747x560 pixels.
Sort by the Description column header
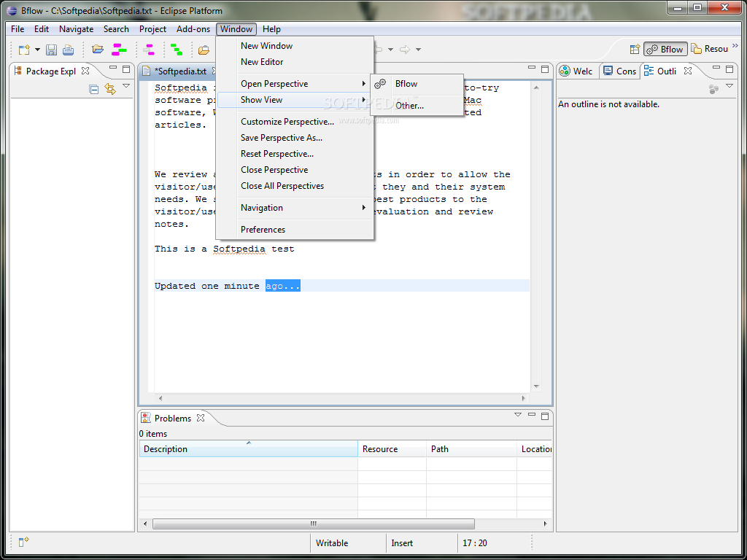point(248,448)
